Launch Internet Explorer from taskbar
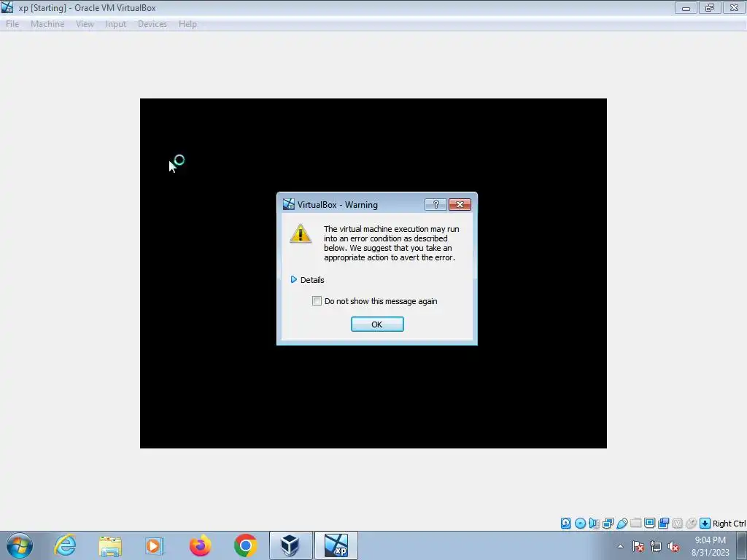 (x=65, y=545)
